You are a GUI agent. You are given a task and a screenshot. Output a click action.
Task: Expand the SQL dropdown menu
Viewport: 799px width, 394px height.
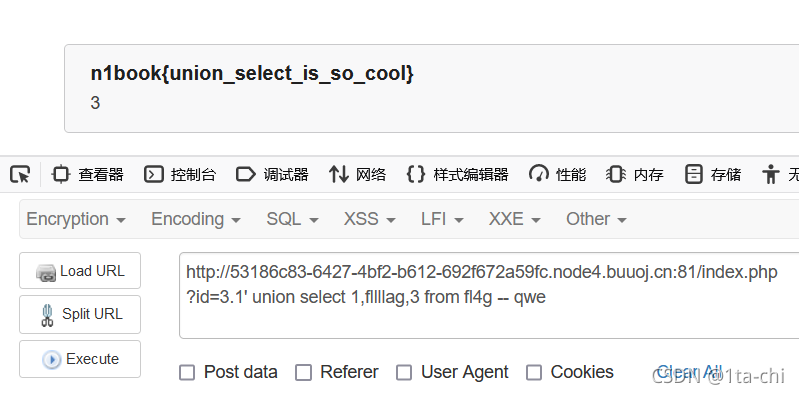point(292,219)
